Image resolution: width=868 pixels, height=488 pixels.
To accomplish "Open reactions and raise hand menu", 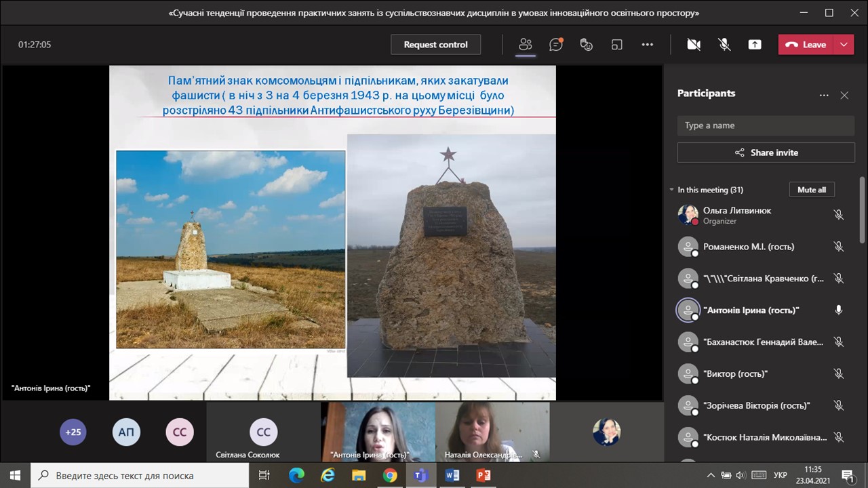I will 587,45.
